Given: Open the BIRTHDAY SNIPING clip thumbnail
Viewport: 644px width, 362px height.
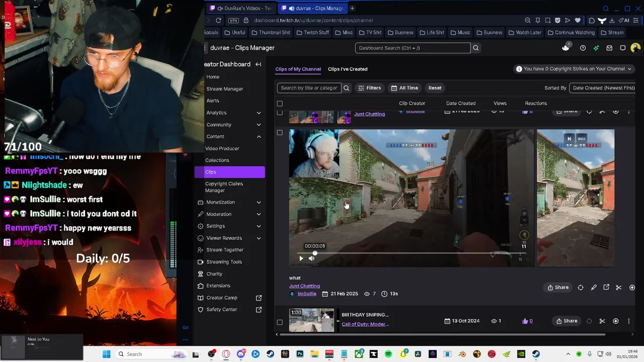Looking at the screenshot, I should coord(311,320).
